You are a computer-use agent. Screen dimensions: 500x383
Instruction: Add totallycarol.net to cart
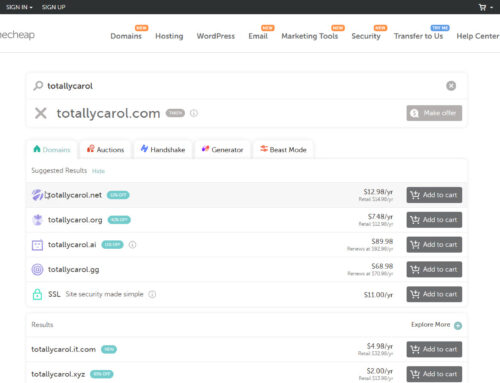[434, 195]
